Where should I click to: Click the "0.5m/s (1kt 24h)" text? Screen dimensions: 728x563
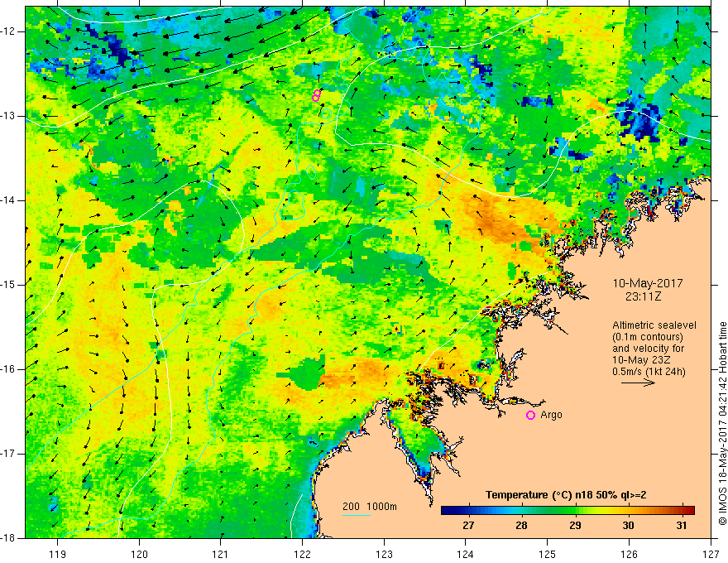pyautogui.click(x=649, y=372)
